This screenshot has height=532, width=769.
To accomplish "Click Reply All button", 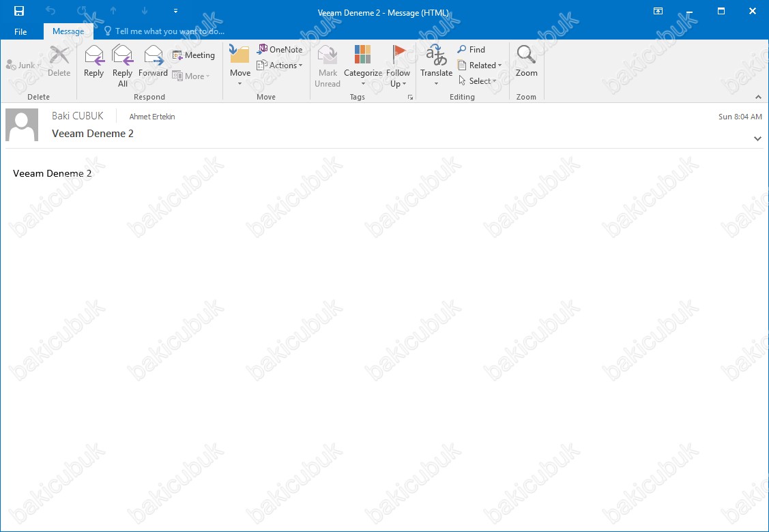I will coord(123,65).
